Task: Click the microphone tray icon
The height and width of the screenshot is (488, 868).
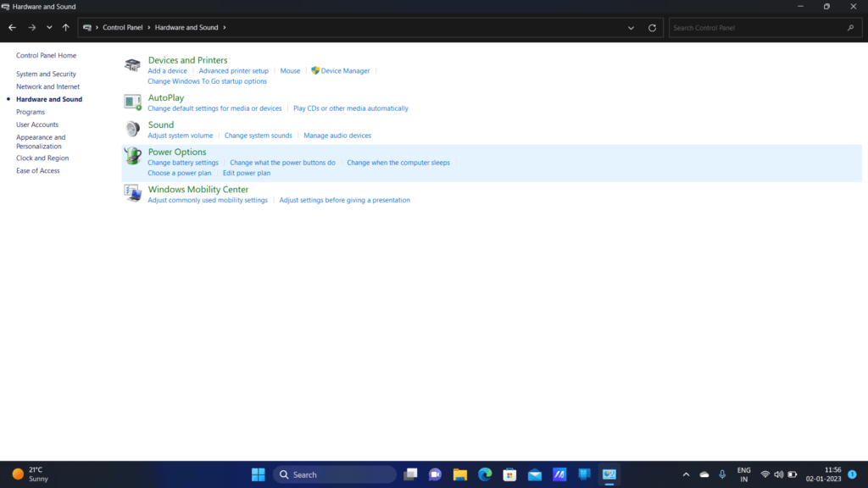Action: point(722,474)
